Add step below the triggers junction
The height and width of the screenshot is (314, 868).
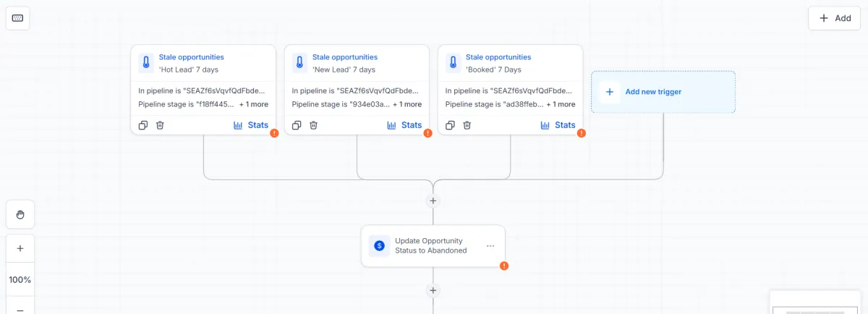tap(433, 200)
